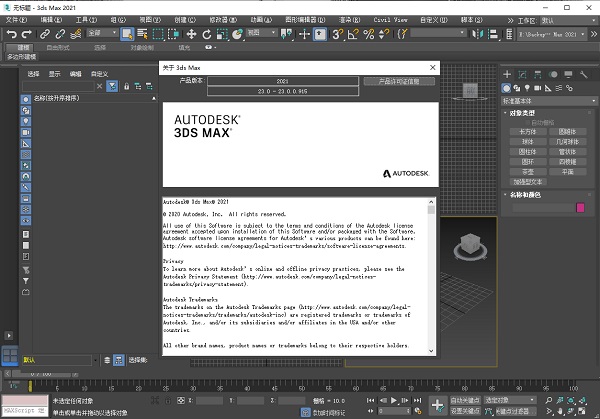The height and width of the screenshot is (419, 600).
Task: Open the 修改器 menu
Action: coord(222,19)
